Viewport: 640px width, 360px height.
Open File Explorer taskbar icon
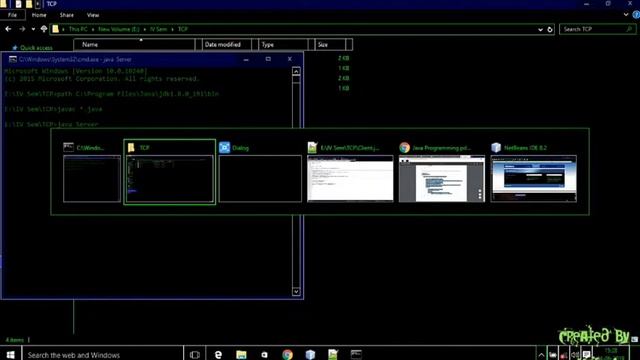241,354
